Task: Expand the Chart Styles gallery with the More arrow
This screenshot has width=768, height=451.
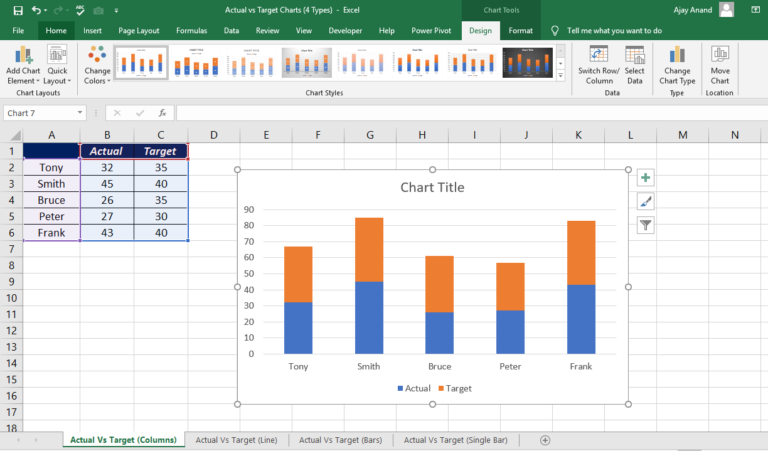Action: pyautogui.click(x=561, y=75)
